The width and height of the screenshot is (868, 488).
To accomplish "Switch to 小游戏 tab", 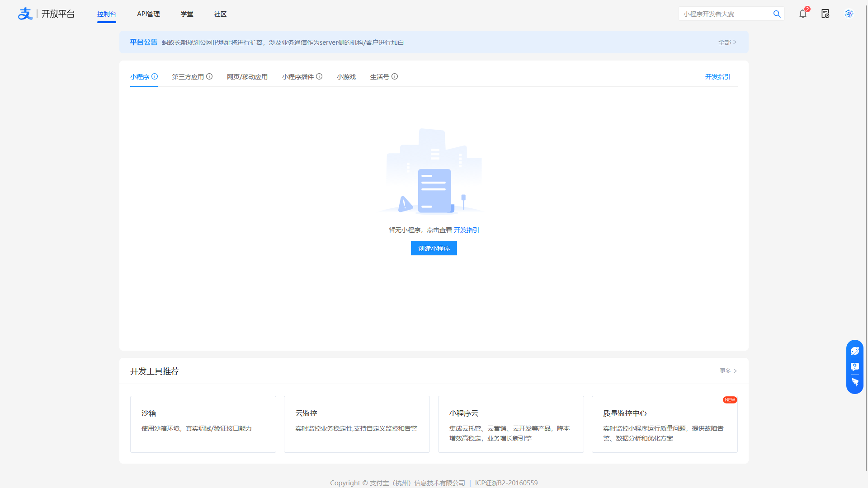I will point(346,77).
